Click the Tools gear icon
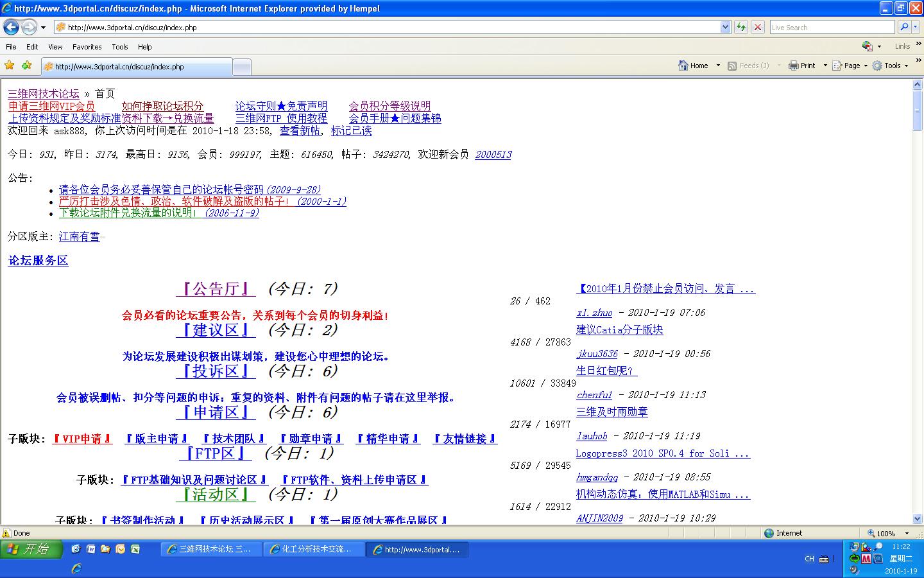The image size is (924, 578). tap(877, 66)
